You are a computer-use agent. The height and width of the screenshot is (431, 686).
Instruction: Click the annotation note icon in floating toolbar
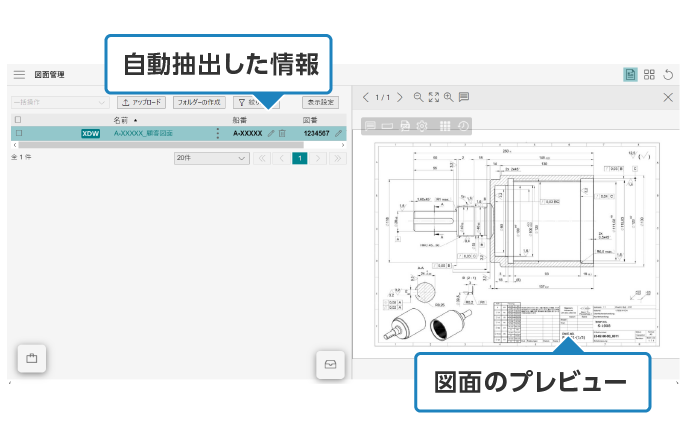370,126
